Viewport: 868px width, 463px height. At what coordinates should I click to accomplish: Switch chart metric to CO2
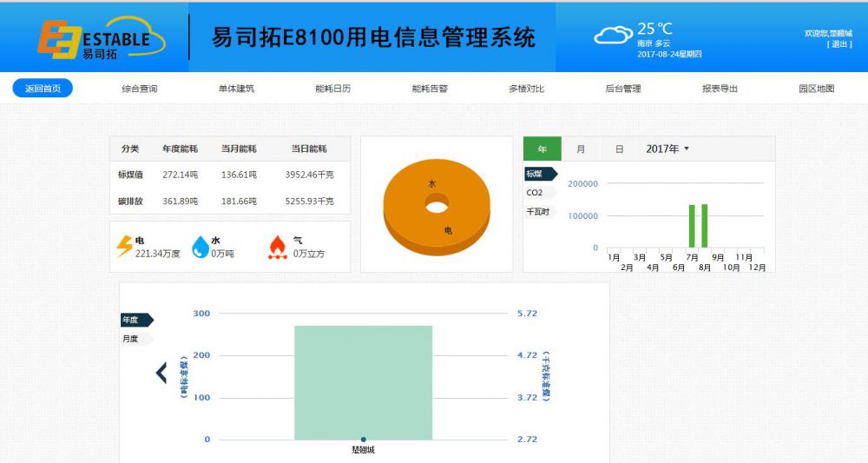[x=535, y=193]
